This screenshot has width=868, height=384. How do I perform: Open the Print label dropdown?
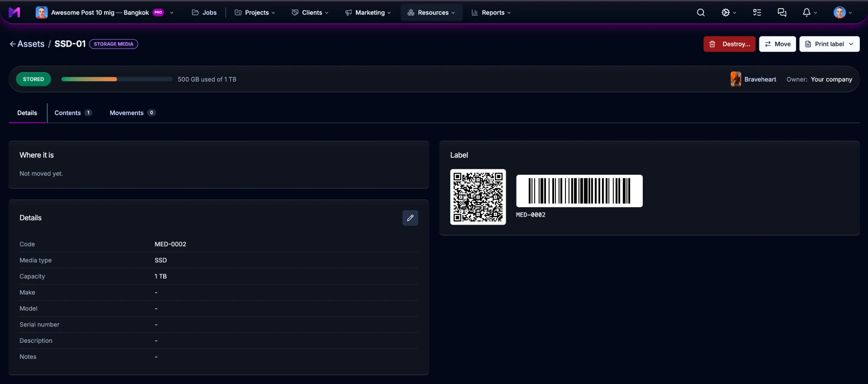829,44
